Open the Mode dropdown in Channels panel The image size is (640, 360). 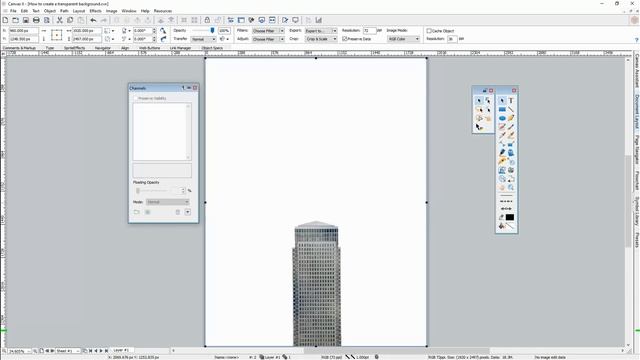click(168, 202)
